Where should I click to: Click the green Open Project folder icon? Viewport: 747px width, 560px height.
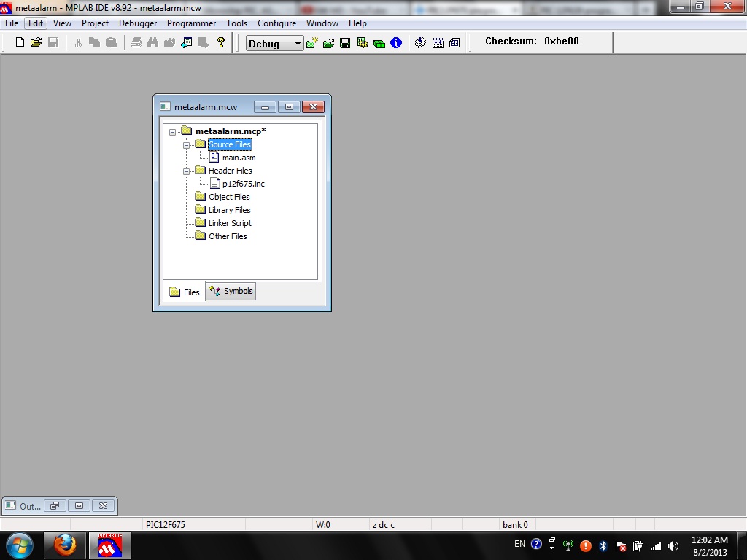(x=329, y=43)
